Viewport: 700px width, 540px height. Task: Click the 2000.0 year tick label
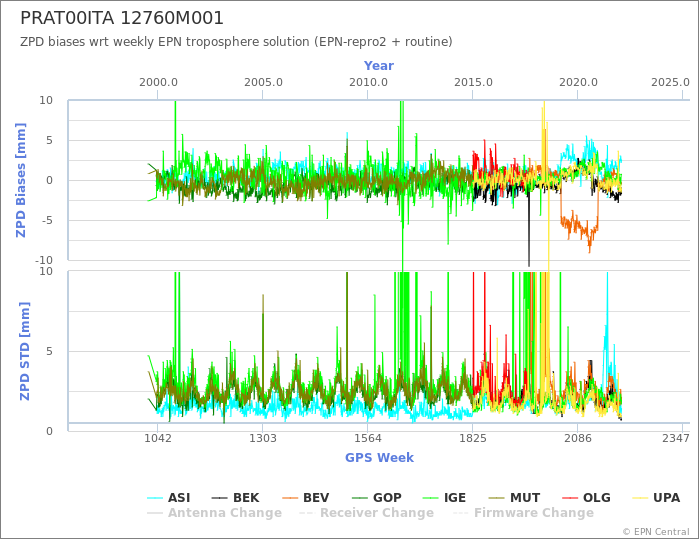[158, 83]
